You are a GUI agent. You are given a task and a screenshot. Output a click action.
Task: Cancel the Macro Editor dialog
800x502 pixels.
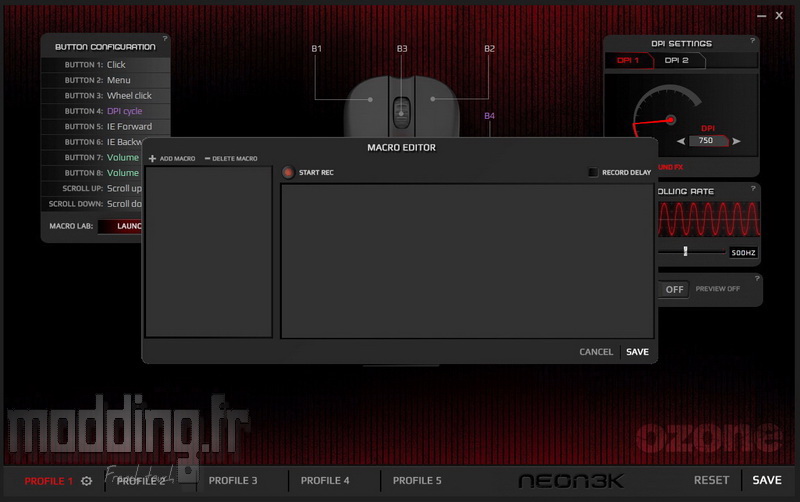pyautogui.click(x=596, y=352)
